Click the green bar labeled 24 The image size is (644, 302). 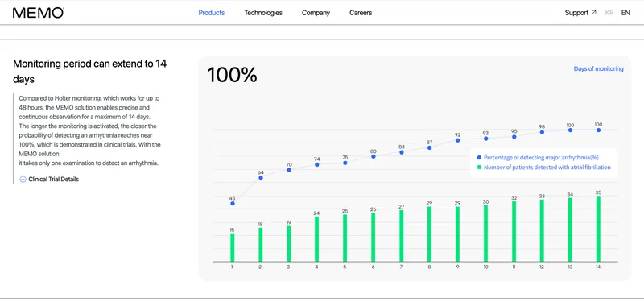click(x=316, y=239)
